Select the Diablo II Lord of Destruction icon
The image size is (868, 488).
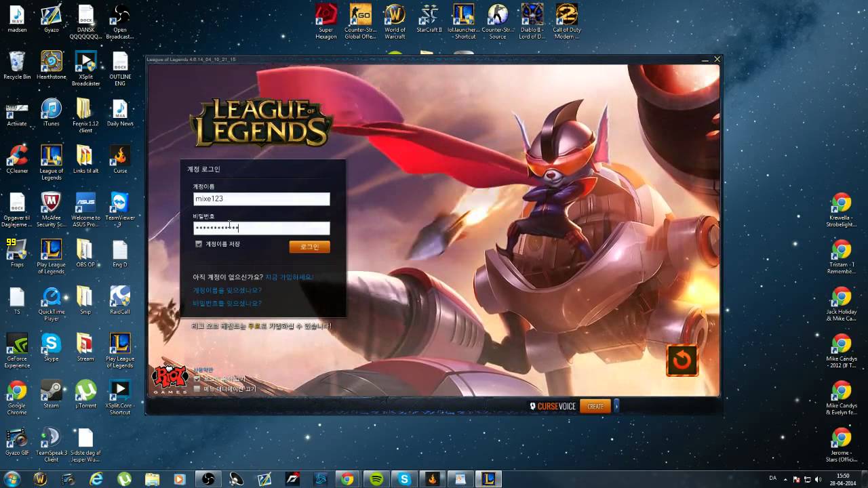point(532,22)
